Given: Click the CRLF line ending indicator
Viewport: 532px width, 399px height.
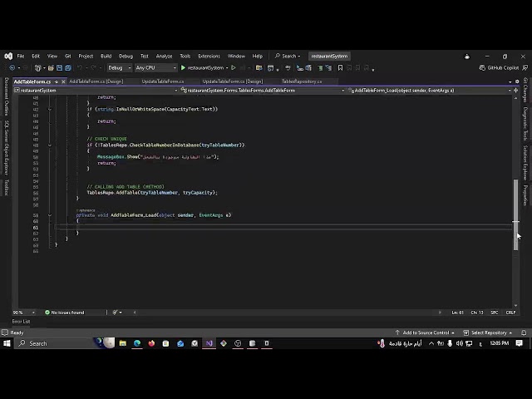Looking at the screenshot, I should pyautogui.click(x=510, y=313).
